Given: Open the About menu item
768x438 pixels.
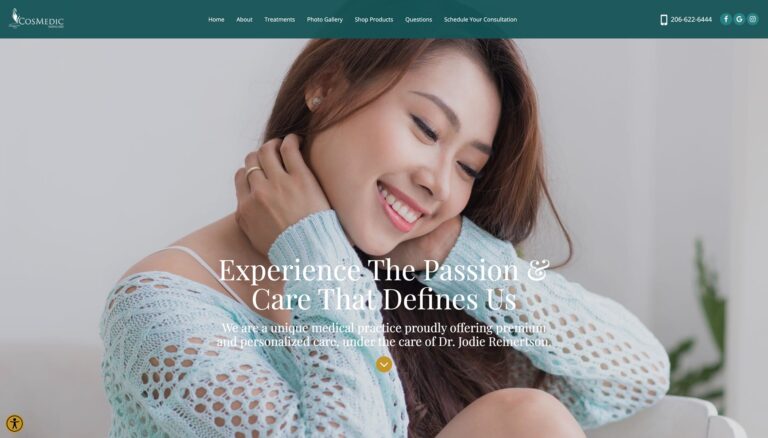Looking at the screenshot, I should (x=244, y=20).
